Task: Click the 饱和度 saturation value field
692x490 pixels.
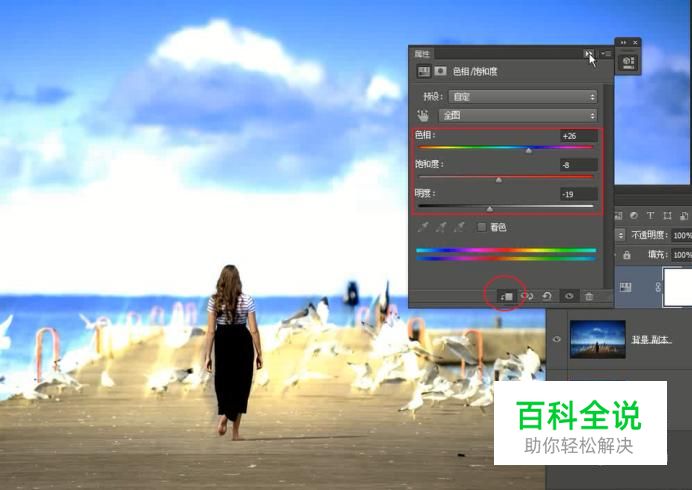Action: tap(579, 165)
